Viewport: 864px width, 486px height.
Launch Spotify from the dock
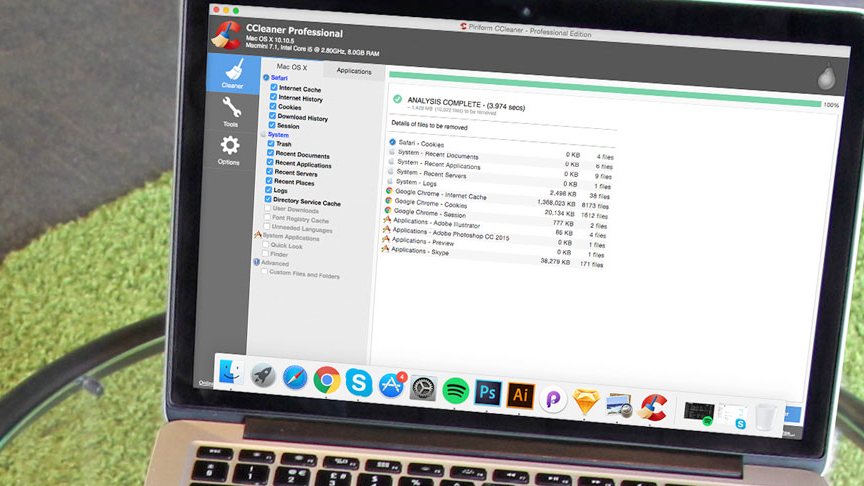[455, 391]
